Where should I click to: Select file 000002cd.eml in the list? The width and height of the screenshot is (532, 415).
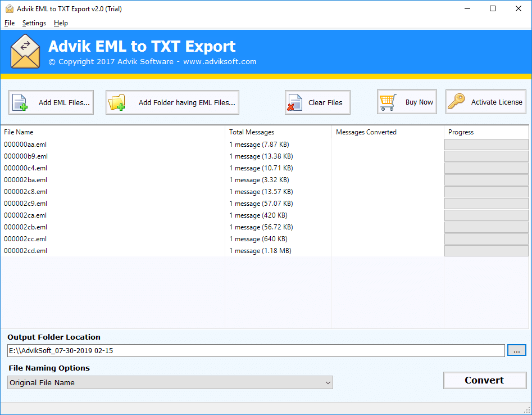click(x=25, y=251)
